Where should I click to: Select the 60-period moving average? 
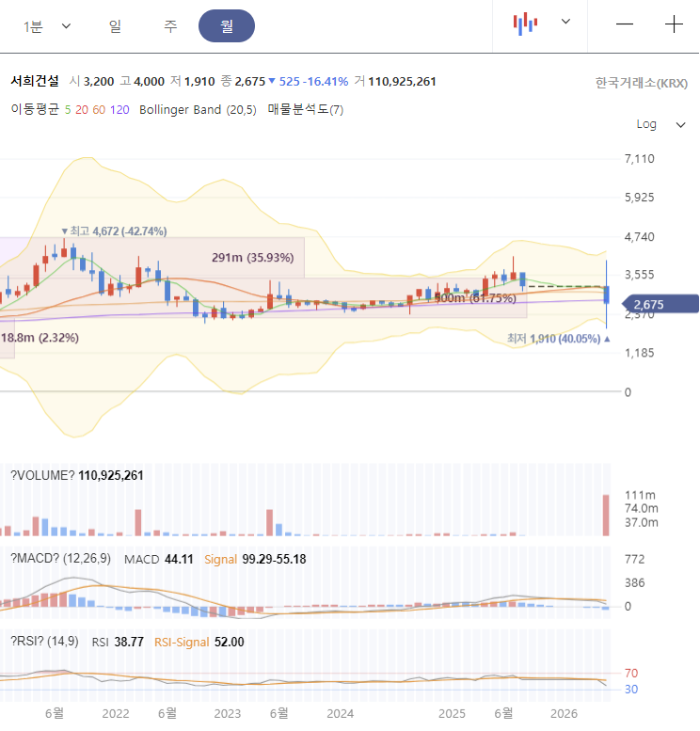99,110
